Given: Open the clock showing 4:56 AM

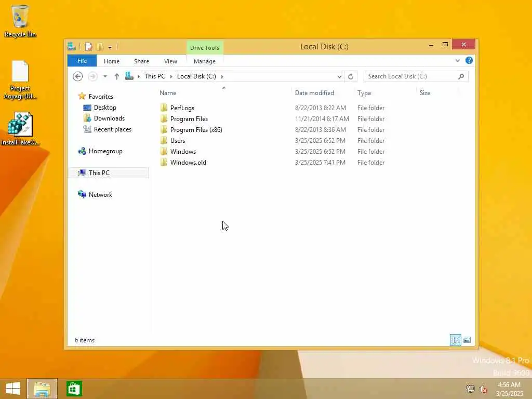Looking at the screenshot, I should tap(509, 389).
